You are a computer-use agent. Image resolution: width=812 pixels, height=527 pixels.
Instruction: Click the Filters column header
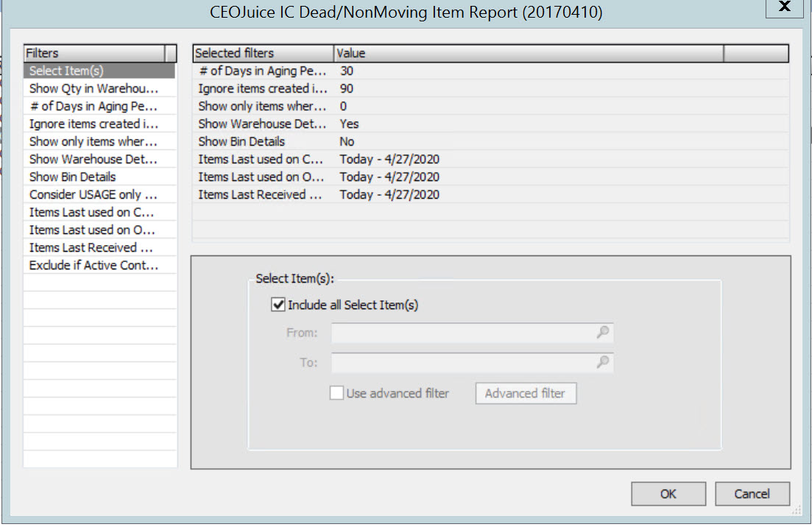pyautogui.click(x=94, y=53)
